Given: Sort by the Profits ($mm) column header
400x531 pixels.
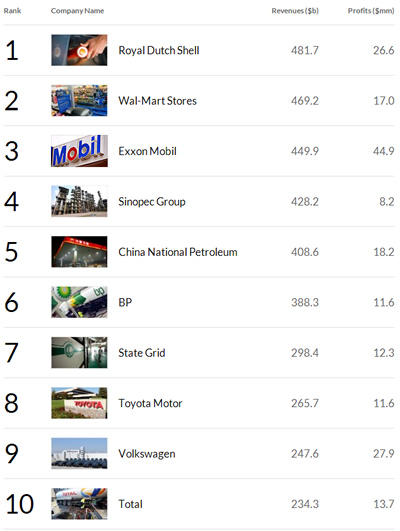Looking at the screenshot, I should point(371,11).
